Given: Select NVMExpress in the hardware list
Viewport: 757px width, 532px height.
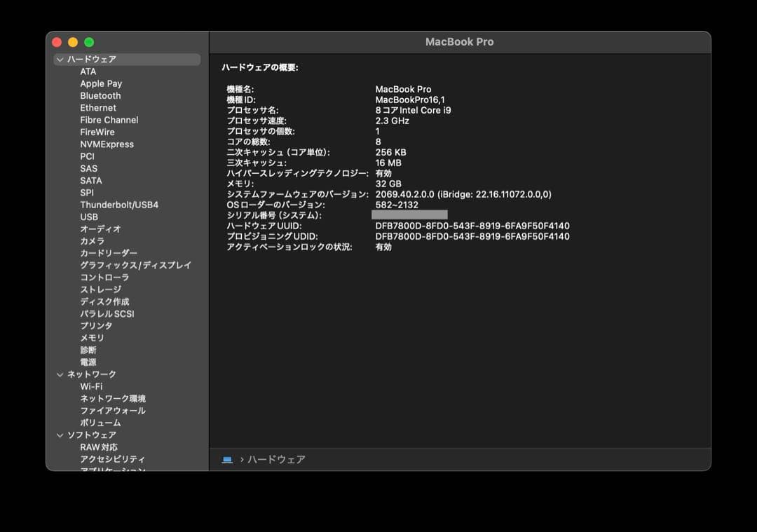Looking at the screenshot, I should click(107, 144).
